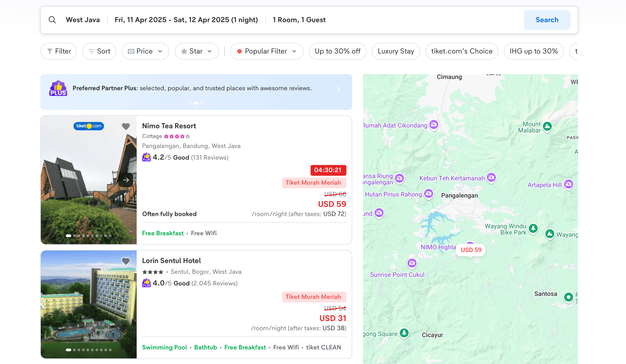Open the Filter button
626x364 pixels.
[59, 51]
